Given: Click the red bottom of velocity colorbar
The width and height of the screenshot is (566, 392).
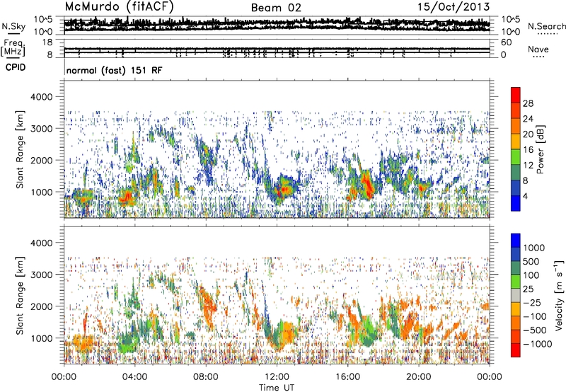Looking at the screenshot, I should click(516, 350).
